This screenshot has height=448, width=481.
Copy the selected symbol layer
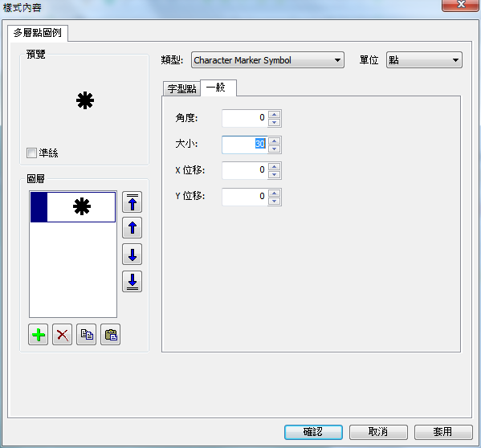pos(87,335)
